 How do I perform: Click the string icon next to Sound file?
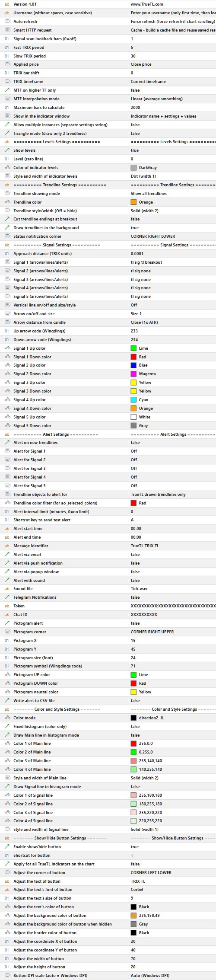coord(7,589)
